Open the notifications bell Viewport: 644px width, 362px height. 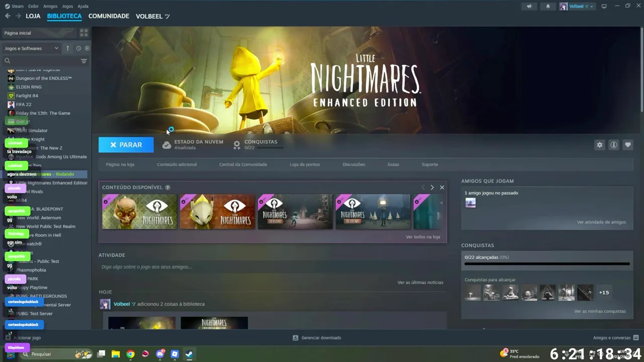[x=548, y=7]
